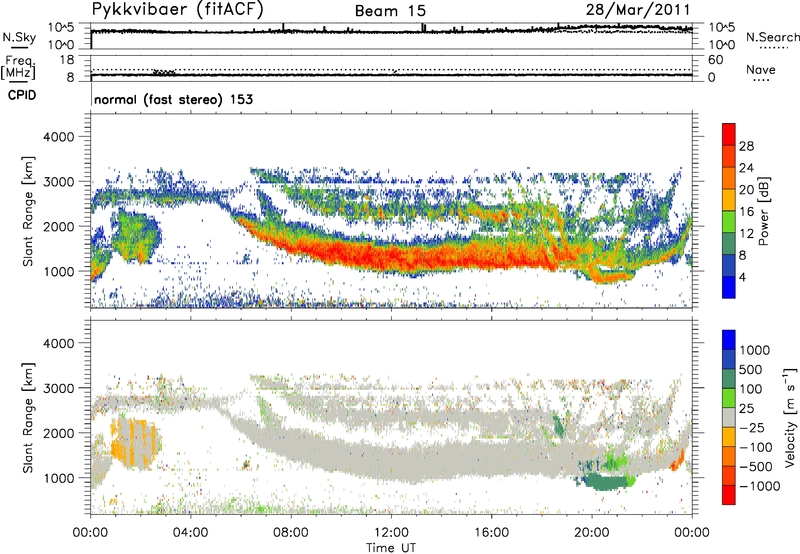Click the date "28/Mar/2011"
The image size is (800, 554).
click(638, 10)
